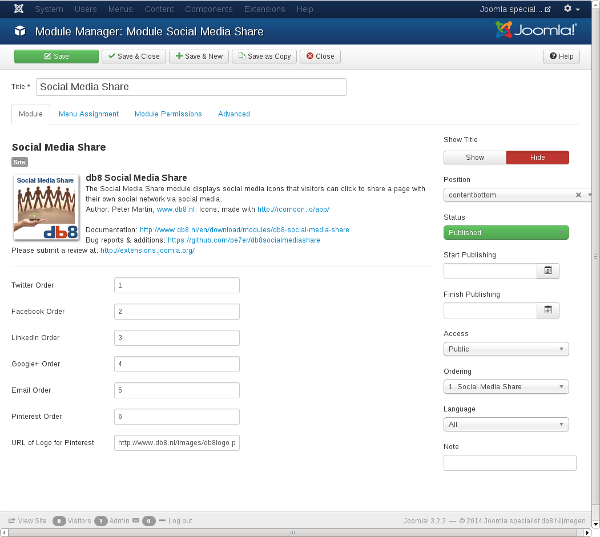
Task: Open the github bug reports link
Action: tap(244, 240)
